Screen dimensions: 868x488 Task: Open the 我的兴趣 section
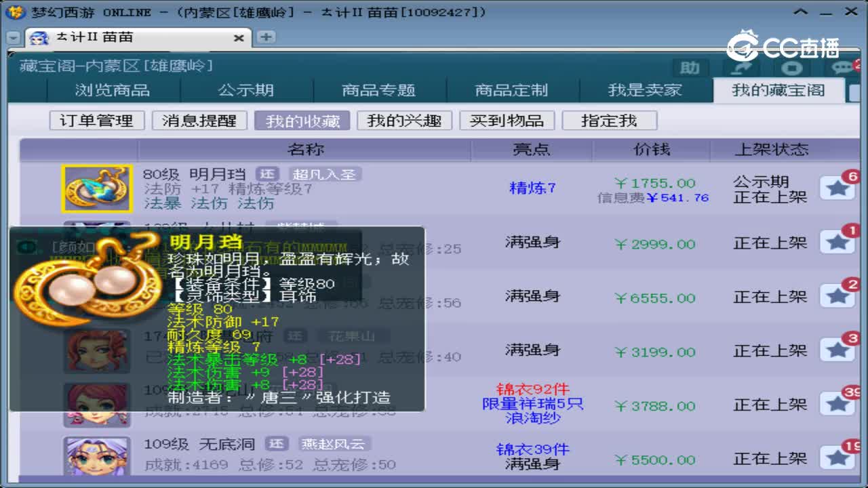[404, 121]
